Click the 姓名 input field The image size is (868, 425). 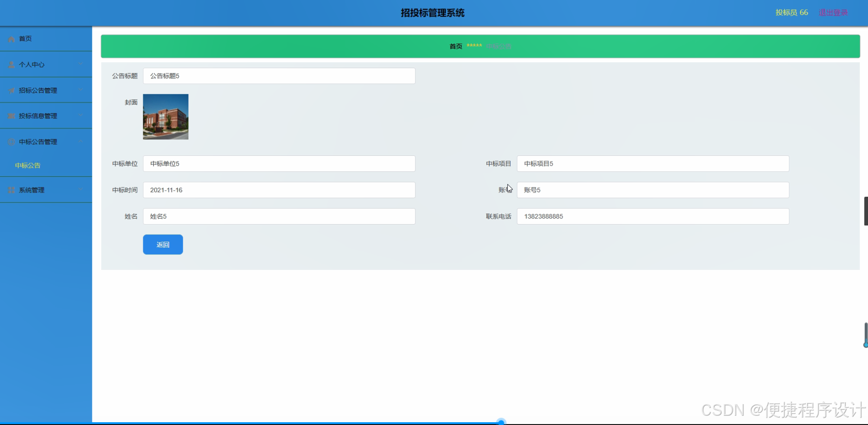click(x=279, y=217)
